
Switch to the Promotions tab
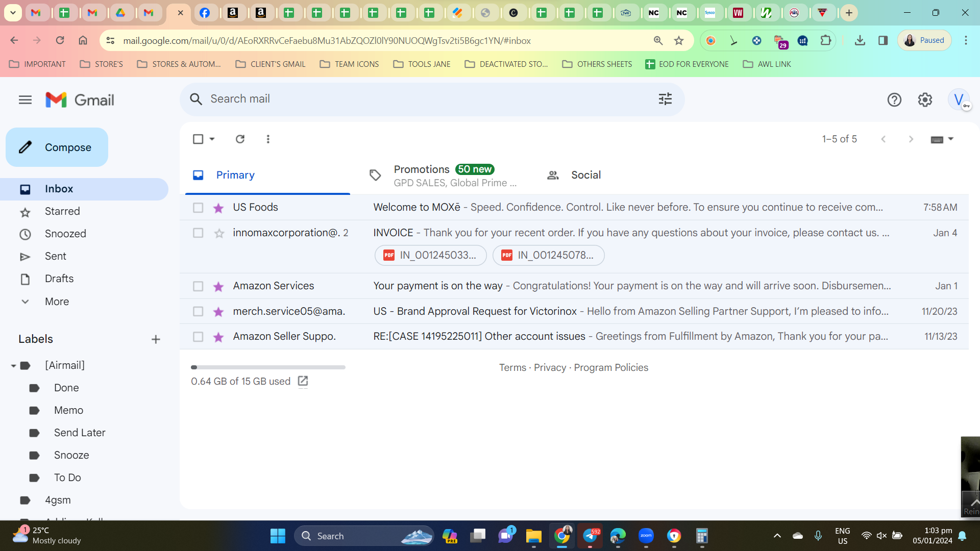(443, 175)
